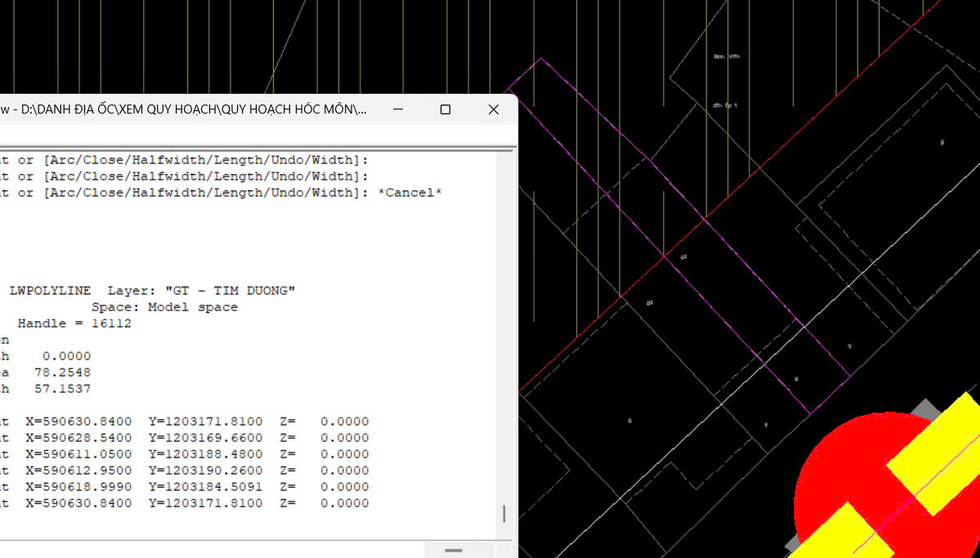This screenshot has height=558, width=980.
Task: Close the AutoCAD text window
Action: click(x=493, y=110)
